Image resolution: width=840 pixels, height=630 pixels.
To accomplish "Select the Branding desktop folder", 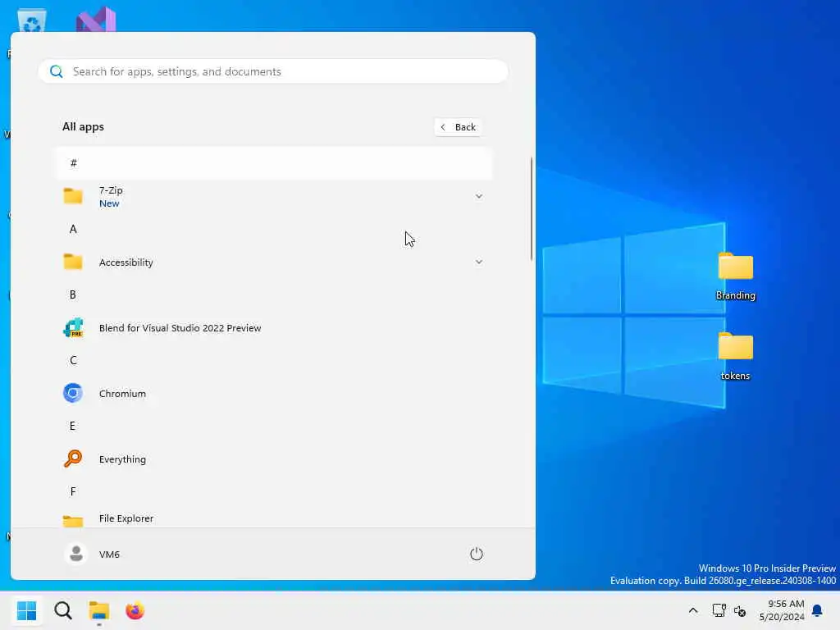I will [x=736, y=276].
